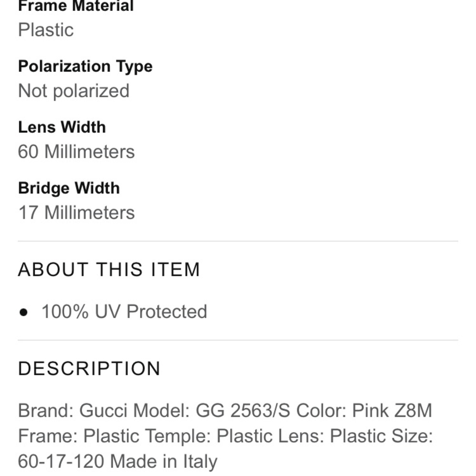Select the 17 Millimeters value
This screenshot has width=476, height=476.
point(76,212)
